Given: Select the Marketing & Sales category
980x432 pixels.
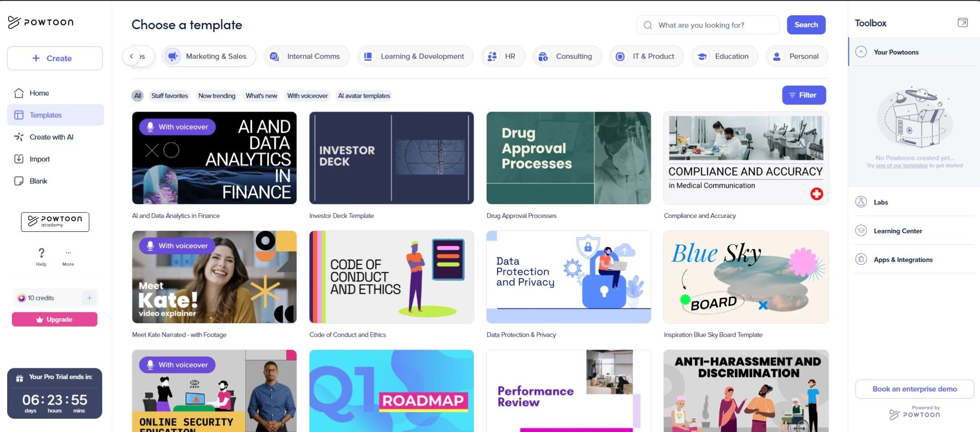Looking at the screenshot, I should click(209, 57).
